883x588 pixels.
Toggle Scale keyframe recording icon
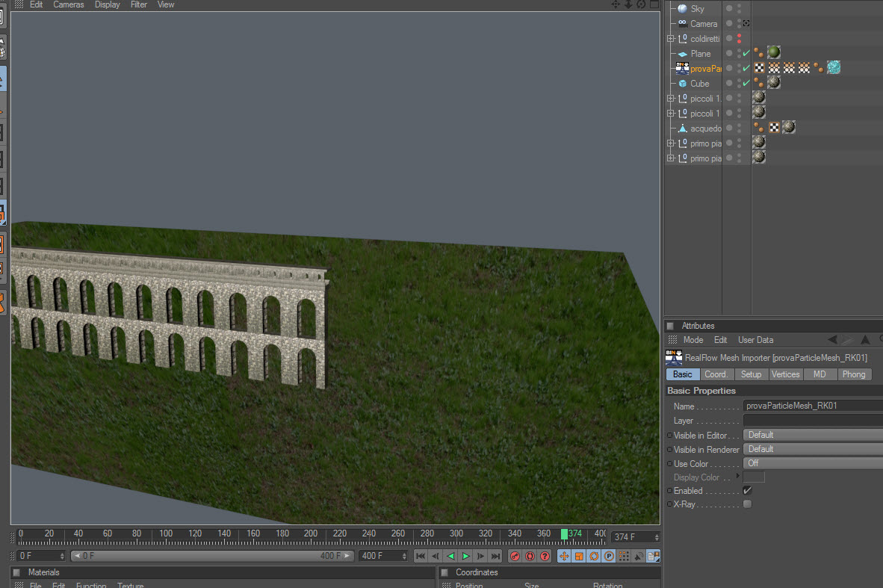coord(579,556)
